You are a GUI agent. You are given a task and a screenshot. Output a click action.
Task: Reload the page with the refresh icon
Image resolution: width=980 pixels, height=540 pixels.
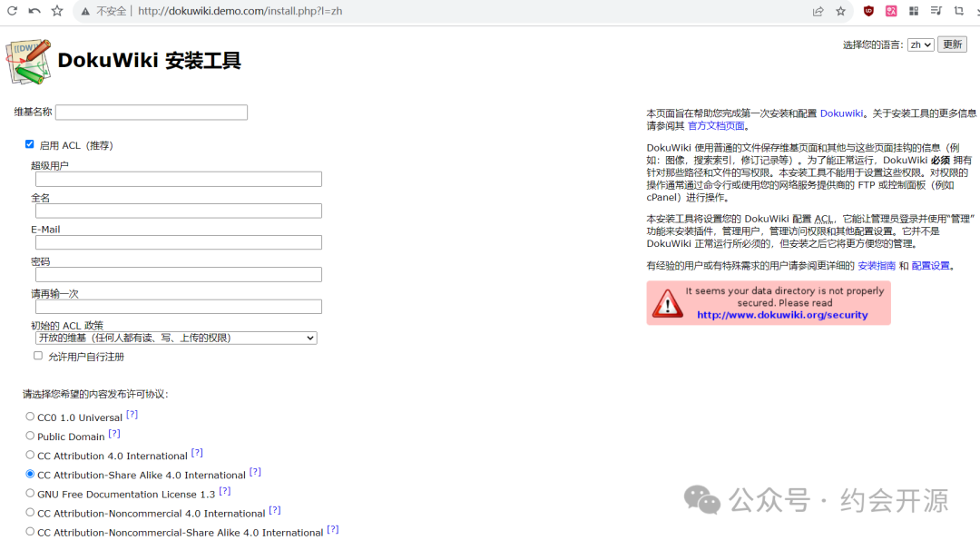pos(12,11)
